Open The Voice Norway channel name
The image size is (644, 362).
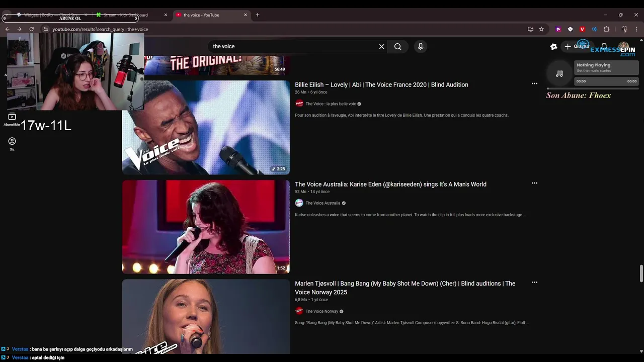(x=321, y=311)
